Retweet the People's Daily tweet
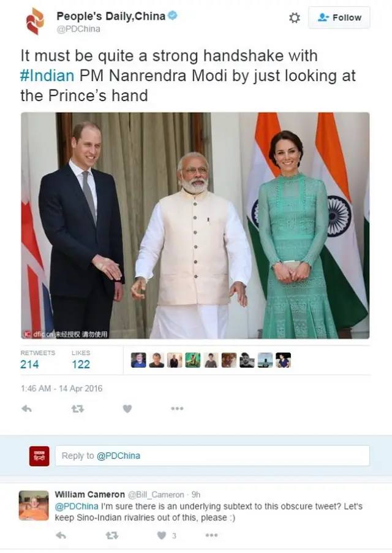 point(78,409)
